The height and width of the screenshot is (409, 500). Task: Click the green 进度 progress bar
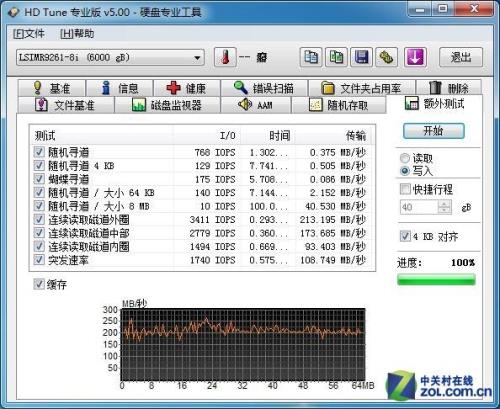click(436, 280)
